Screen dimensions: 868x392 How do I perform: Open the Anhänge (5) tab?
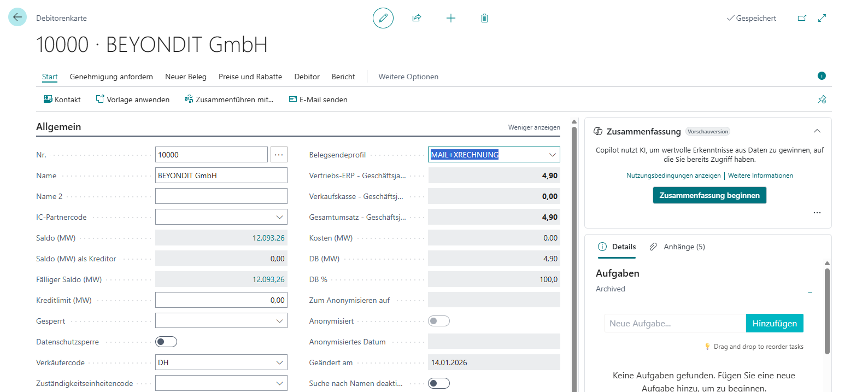(677, 247)
